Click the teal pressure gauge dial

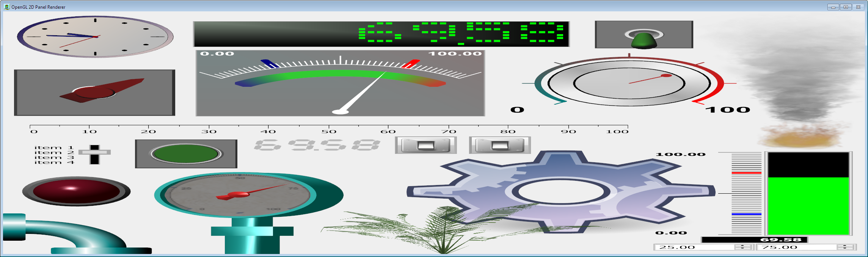240,195
